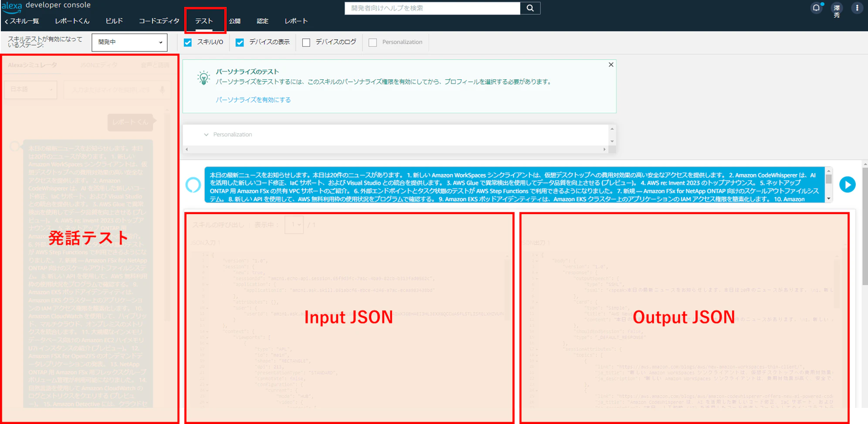Select the JSONエディタ tab
This screenshot has height=424, width=868.
(x=98, y=65)
